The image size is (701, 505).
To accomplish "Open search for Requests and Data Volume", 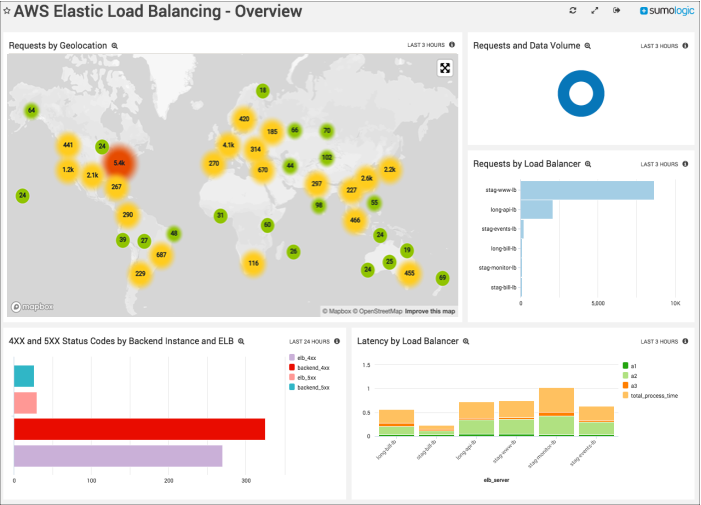I will [x=588, y=46].
